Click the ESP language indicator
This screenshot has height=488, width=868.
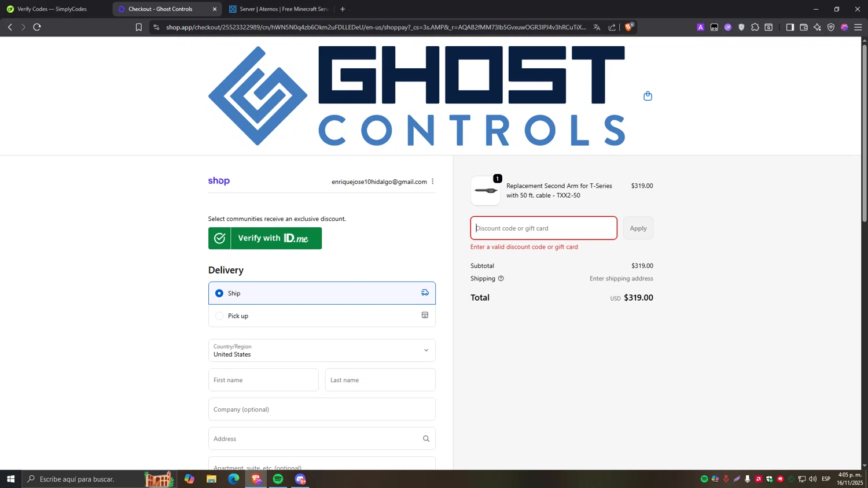click(826, 479)
